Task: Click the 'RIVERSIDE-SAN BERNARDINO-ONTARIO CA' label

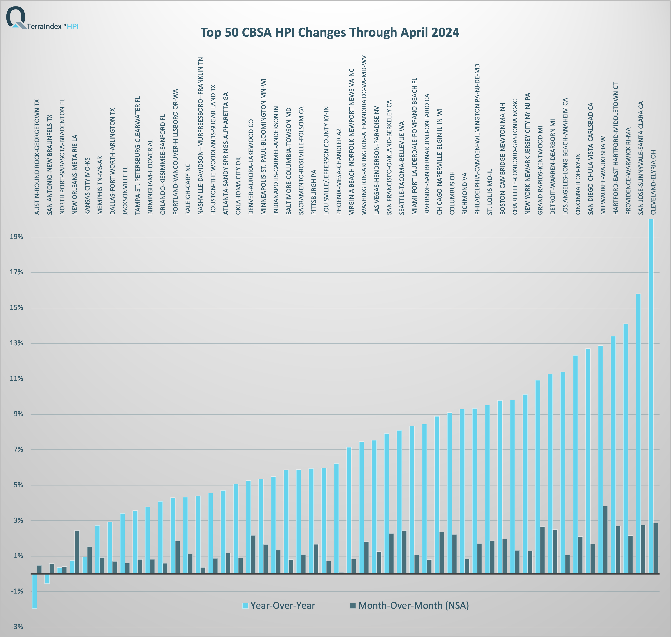Action: click(x=427, y=154)
